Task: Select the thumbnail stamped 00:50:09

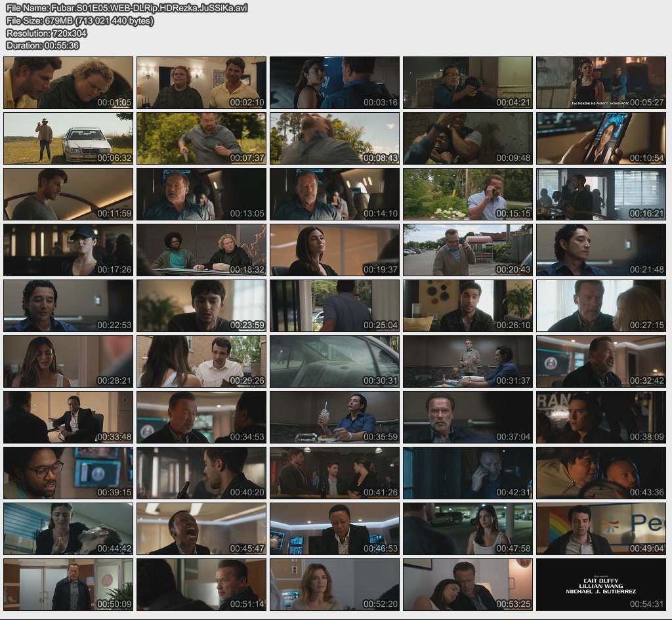Action: click(x=68, y=585)
